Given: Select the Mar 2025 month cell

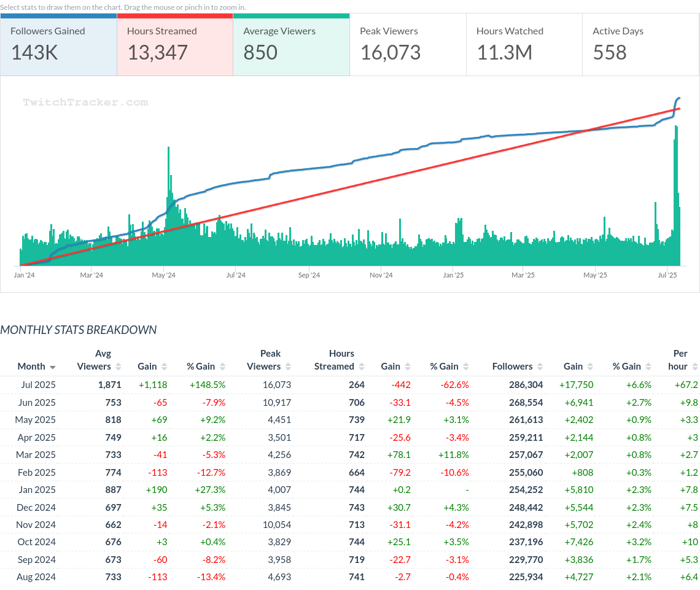Looking at the screenshot, I should coord(36,455).
